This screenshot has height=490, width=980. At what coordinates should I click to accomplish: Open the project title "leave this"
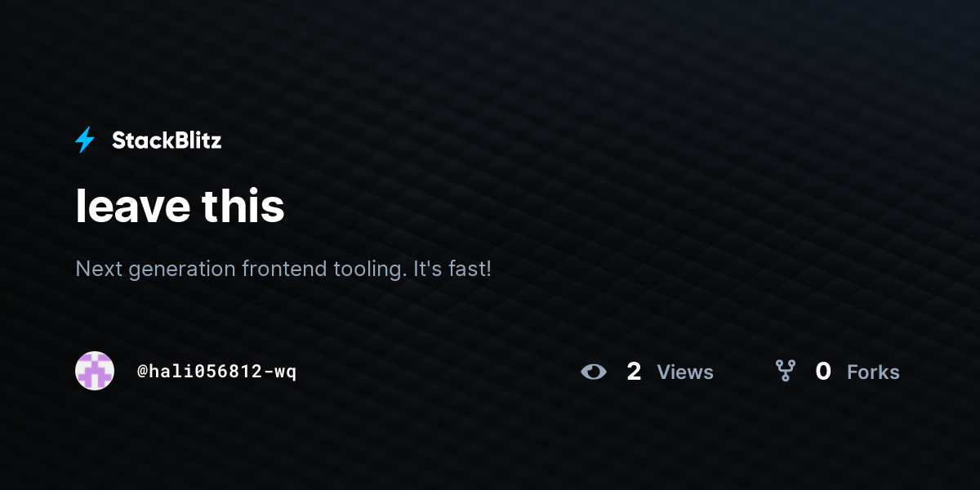point(180,206)
